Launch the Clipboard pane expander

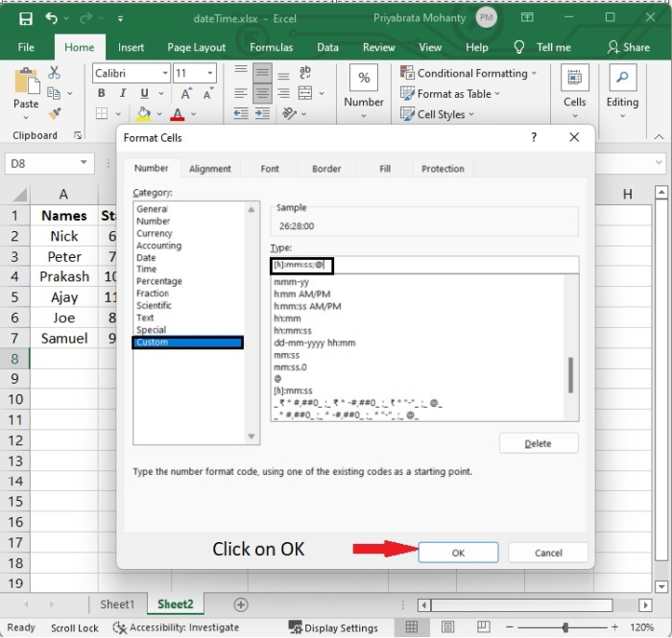(78, 135)
